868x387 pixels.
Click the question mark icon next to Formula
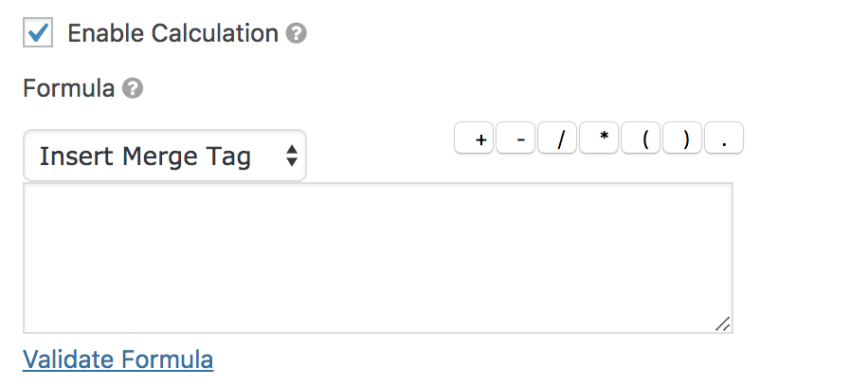tap(133, 88)
